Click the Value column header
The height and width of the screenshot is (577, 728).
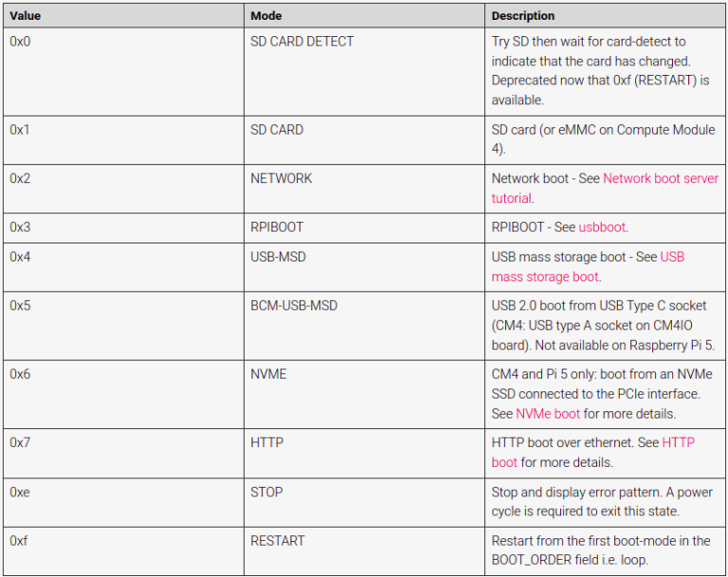pos(26,16)
